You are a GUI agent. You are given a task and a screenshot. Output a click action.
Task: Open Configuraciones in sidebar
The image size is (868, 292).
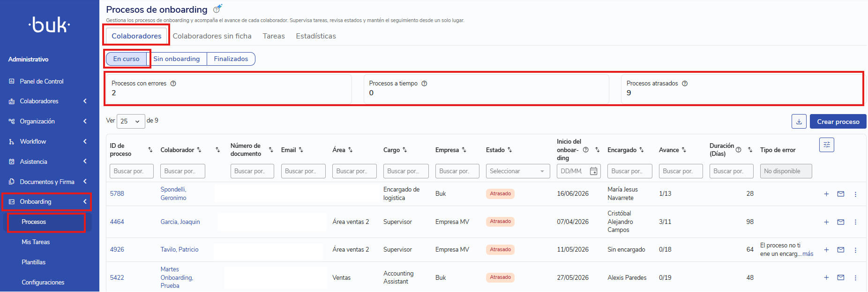(43, 283)
